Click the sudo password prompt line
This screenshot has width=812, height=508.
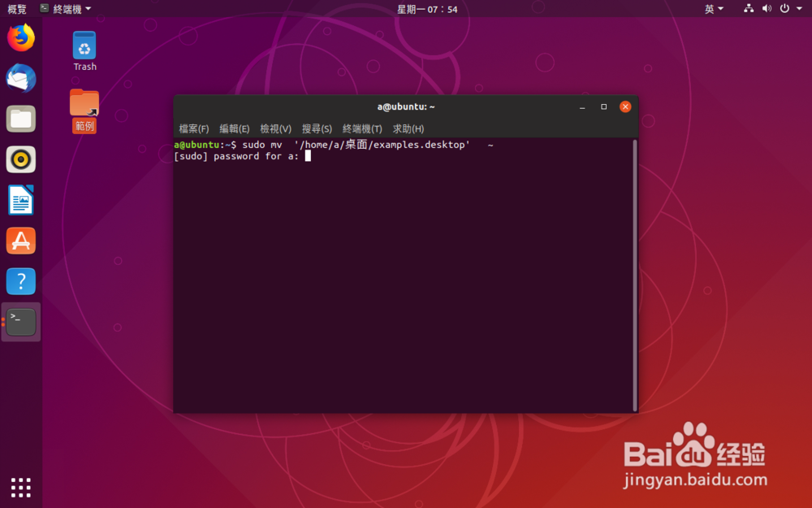click(242, 156)
